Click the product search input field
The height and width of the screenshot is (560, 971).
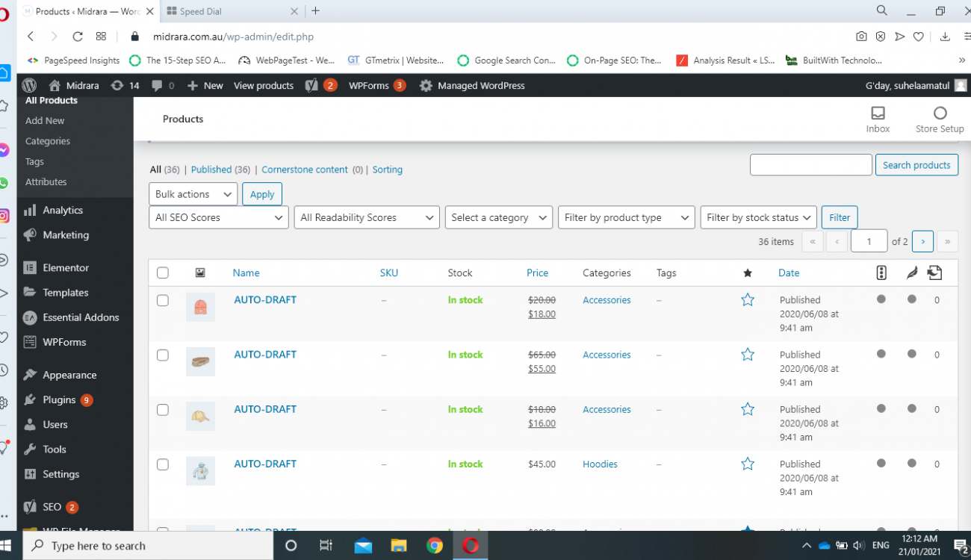[x=811, y=165]
